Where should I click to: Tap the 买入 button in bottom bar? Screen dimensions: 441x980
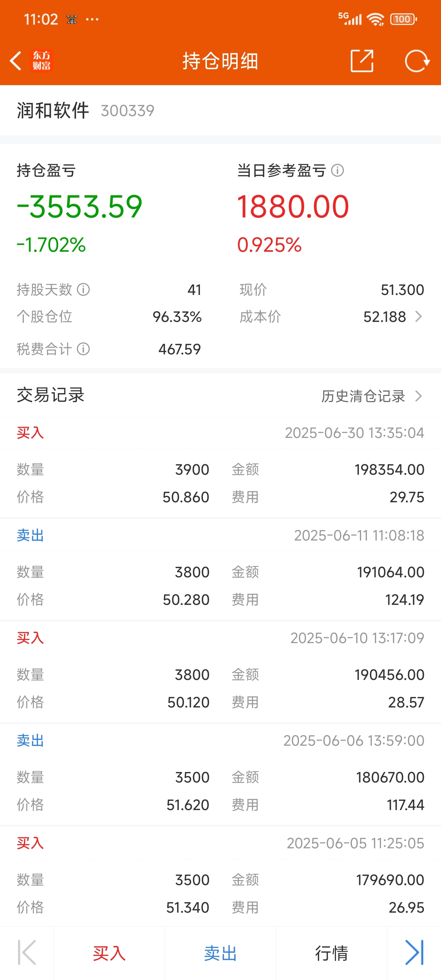109,953
